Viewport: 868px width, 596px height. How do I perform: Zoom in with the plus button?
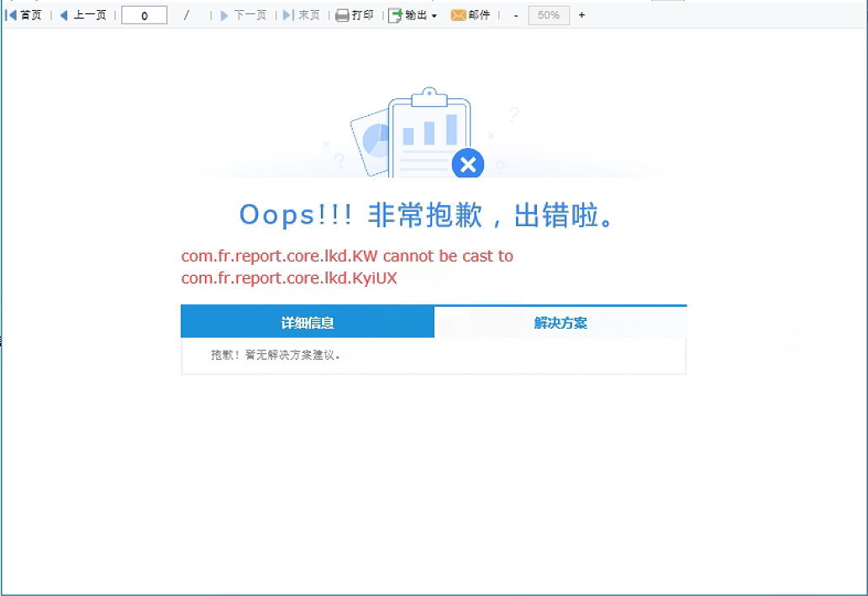click(x=581, y=15)
